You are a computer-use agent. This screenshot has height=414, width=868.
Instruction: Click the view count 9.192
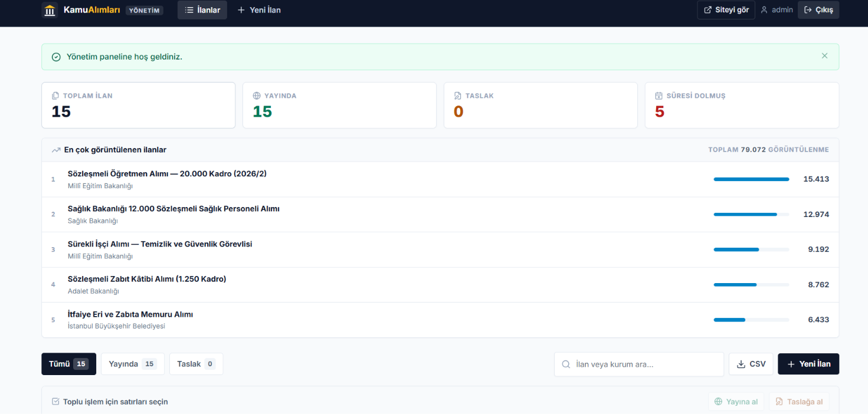[818, 249]
